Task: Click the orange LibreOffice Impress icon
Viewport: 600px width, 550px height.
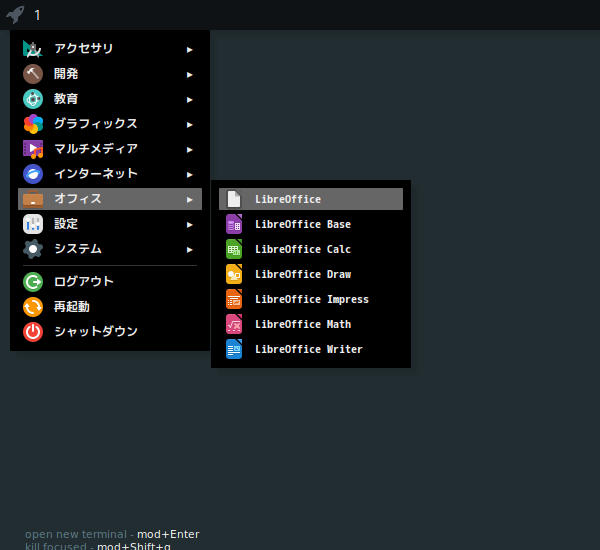Action: coord(234,299)
